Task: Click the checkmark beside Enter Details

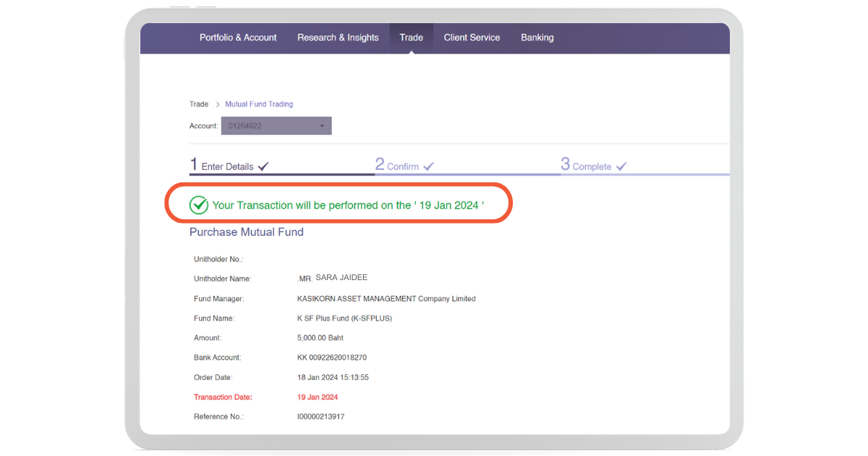Action: 263,166
